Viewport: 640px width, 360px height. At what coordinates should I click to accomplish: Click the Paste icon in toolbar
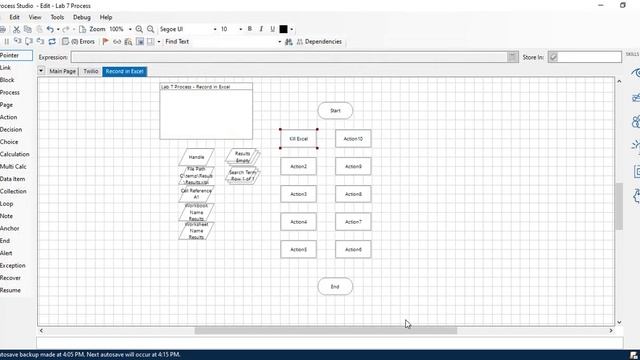[39, 29]
